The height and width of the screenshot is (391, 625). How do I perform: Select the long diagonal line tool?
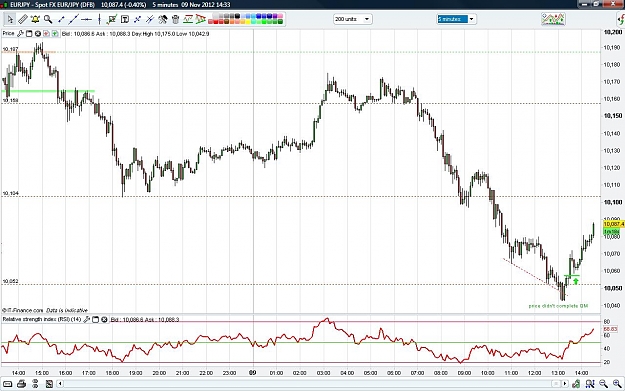[74, 19]
